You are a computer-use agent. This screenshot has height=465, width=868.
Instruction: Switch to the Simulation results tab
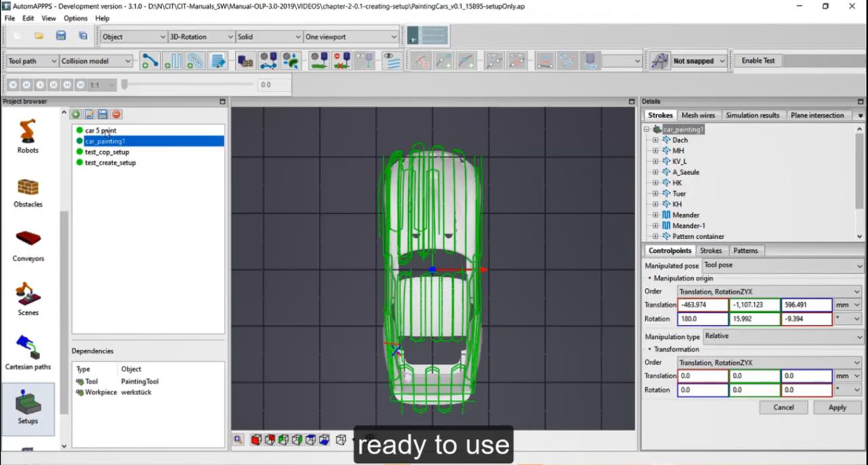753,115
